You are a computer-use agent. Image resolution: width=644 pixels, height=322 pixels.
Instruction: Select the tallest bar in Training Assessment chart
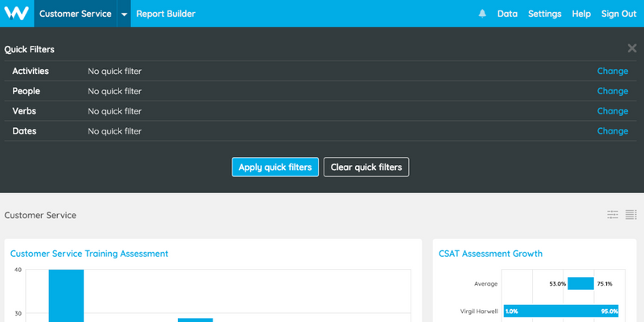pos(66,295)
